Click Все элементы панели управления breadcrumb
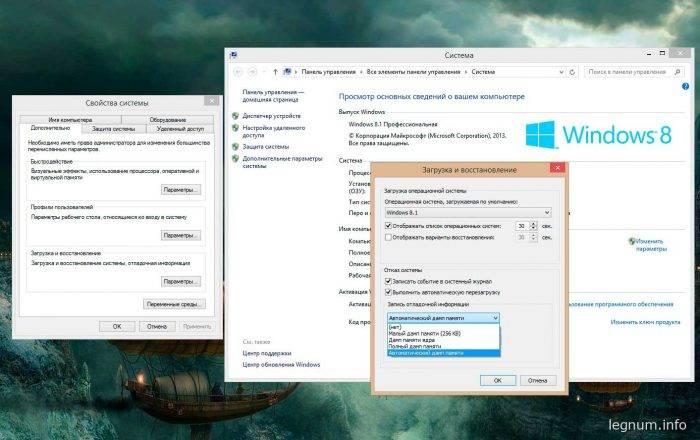 (413, 72)
